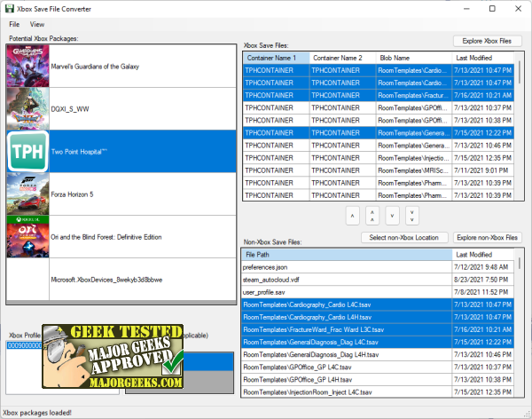Select the Marvel's Guardians of the Galaxy title text
This screenshot has width=532, height=419.
point(95,67)
